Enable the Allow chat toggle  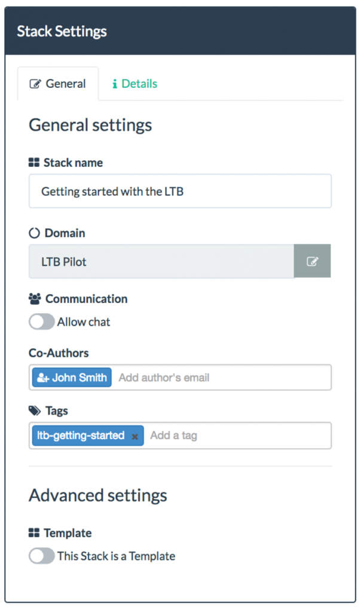pos(41,322)
